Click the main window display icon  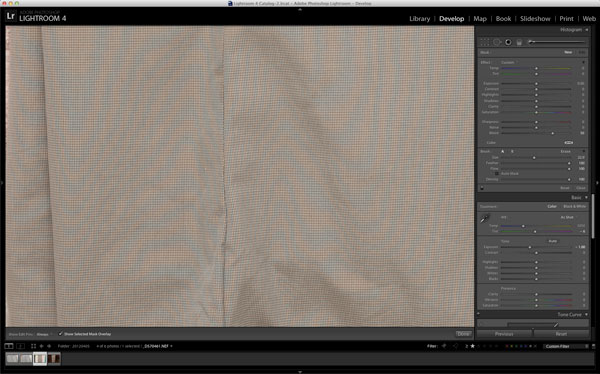[x=8, y=346]
